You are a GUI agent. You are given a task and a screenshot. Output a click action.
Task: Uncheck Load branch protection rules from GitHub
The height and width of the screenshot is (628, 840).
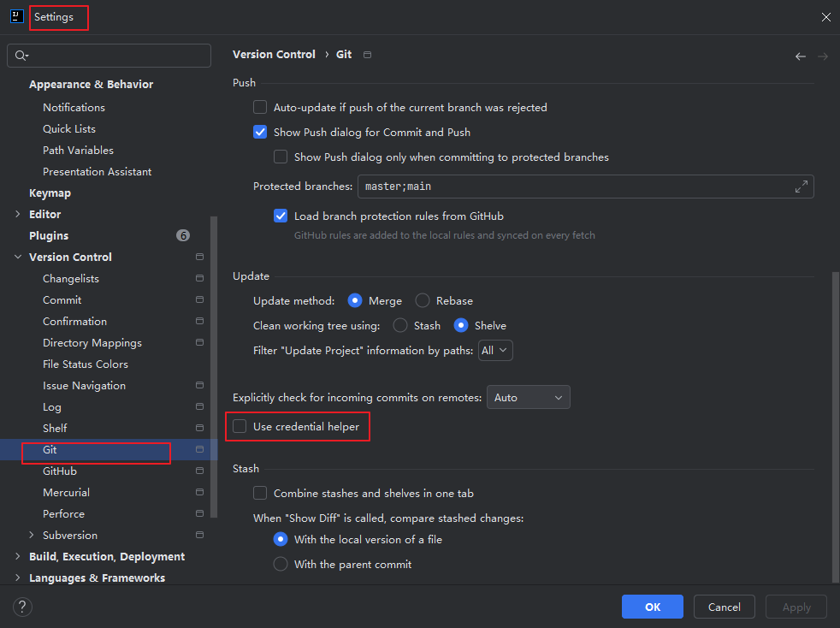coord(281,216)
